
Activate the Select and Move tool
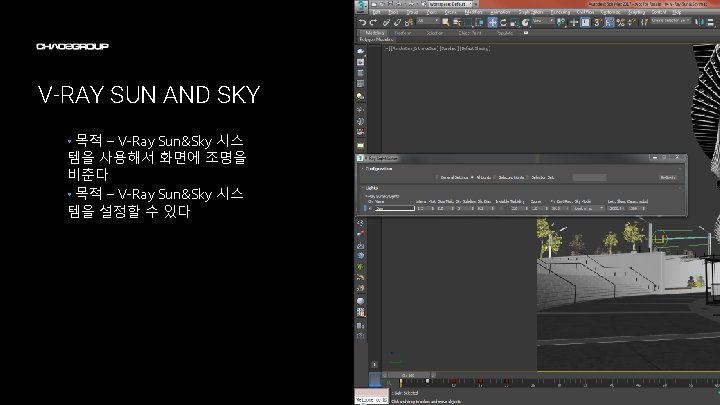[x=492, y=22]
